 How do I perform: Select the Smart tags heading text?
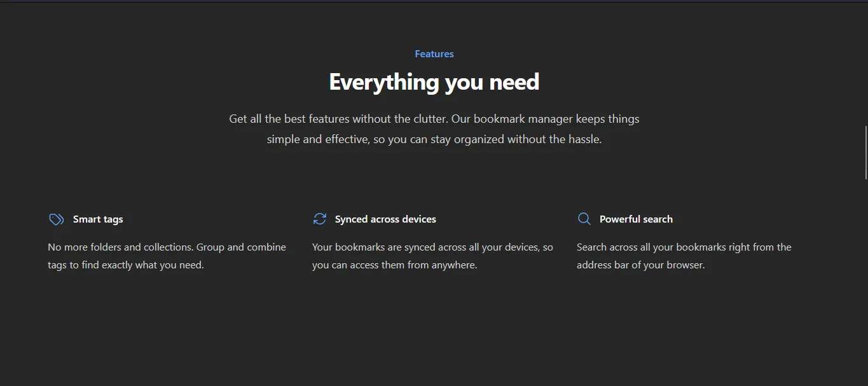coord(98,219)
